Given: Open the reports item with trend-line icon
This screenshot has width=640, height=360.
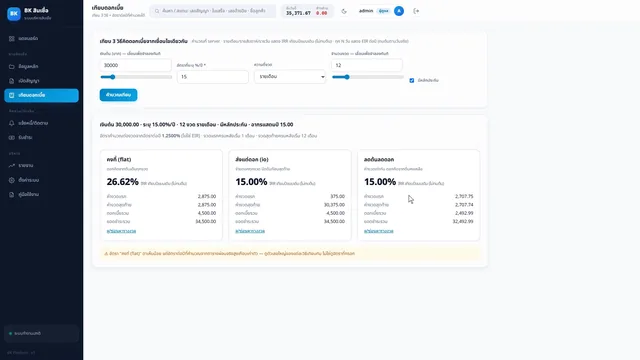Looking at the screenshot, I should coord(41,165).
